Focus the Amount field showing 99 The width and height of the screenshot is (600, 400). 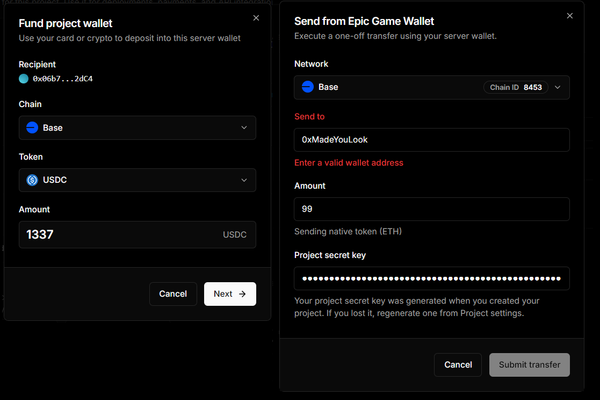431,209
